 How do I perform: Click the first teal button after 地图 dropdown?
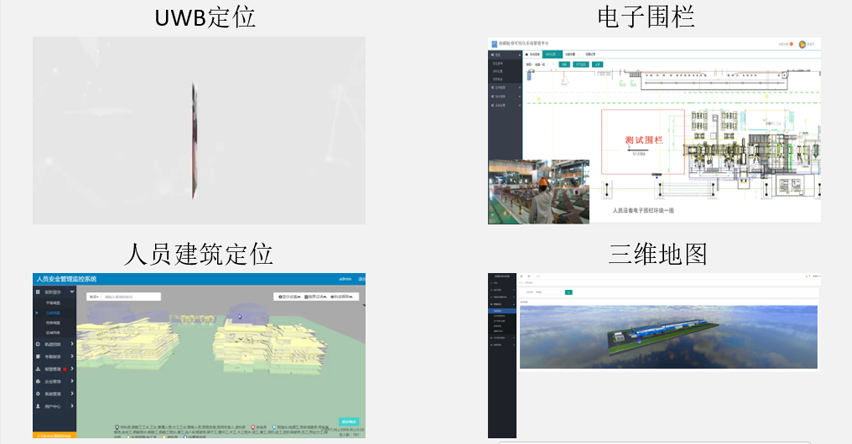(564, 64)
